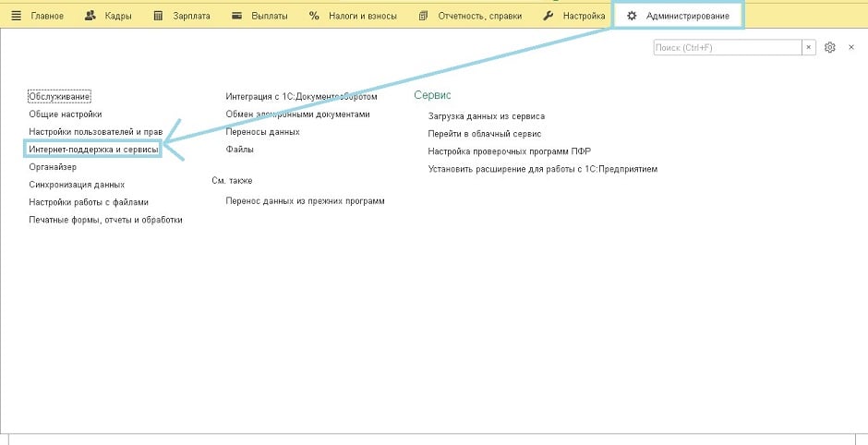This screenshot has width=868, height=445.
Task: Open the Зарплата section
Action: pyautogui.click(x=191, y=16)
